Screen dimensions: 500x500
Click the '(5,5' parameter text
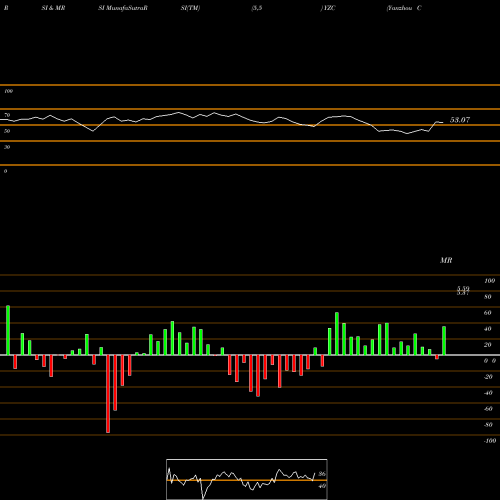tap(257, 8)
